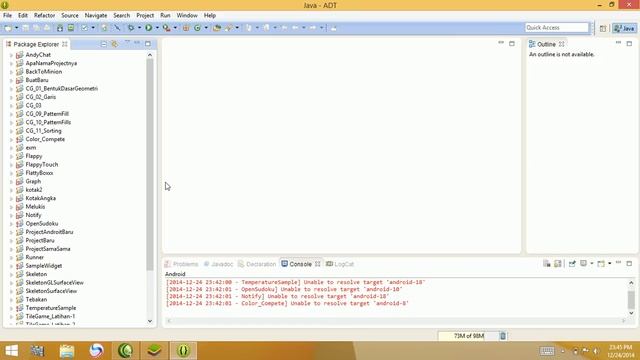
Task: Select the TemperatureSample project
Action: (x=51, y=308)
